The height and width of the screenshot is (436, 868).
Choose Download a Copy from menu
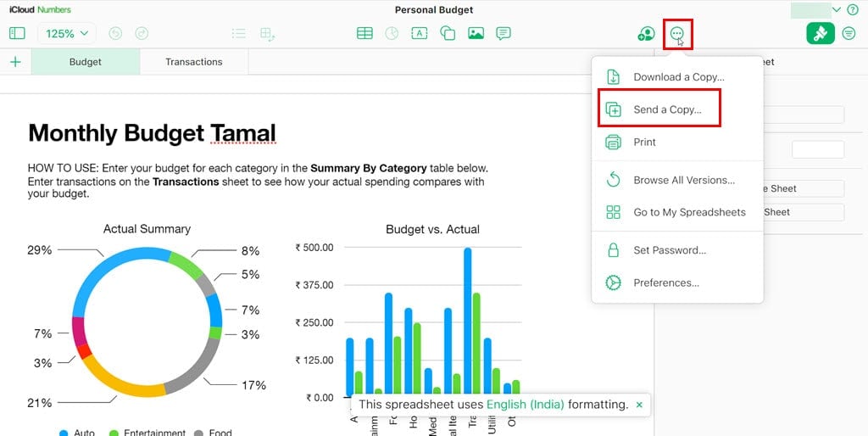678,77
